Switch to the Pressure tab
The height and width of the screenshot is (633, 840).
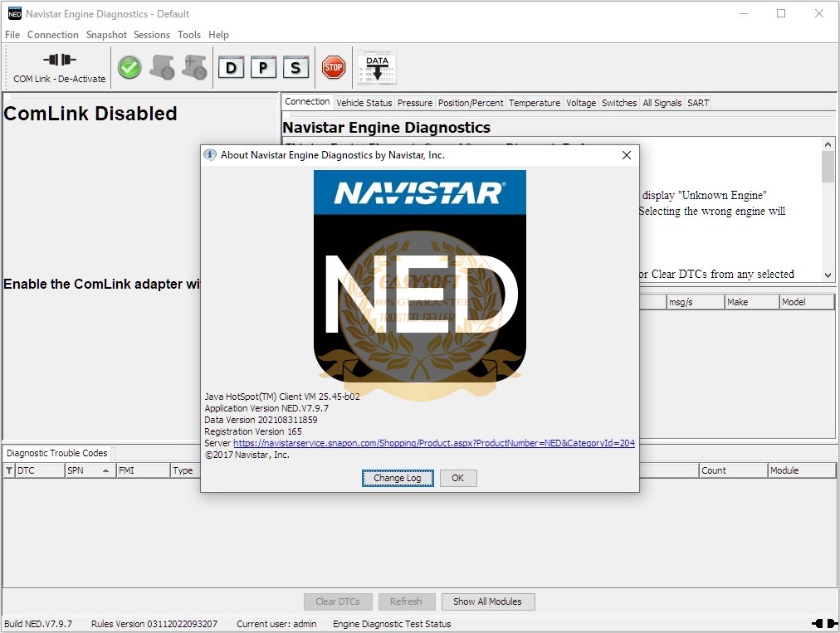pyautogui.click(x=415, y=103)
